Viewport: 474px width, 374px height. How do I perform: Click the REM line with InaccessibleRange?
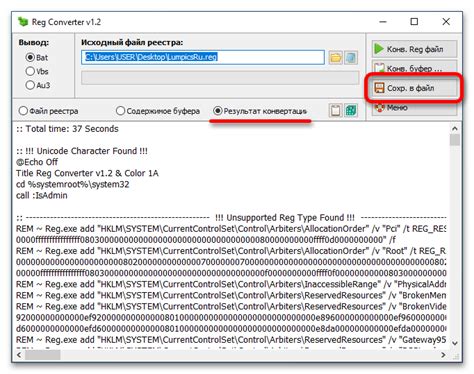click(231, 284)
